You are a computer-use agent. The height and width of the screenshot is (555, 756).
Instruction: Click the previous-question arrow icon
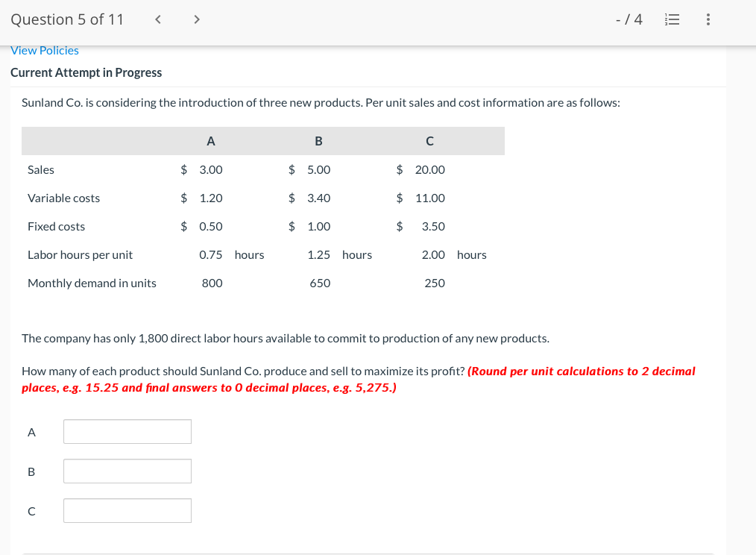tap(157, 19)
